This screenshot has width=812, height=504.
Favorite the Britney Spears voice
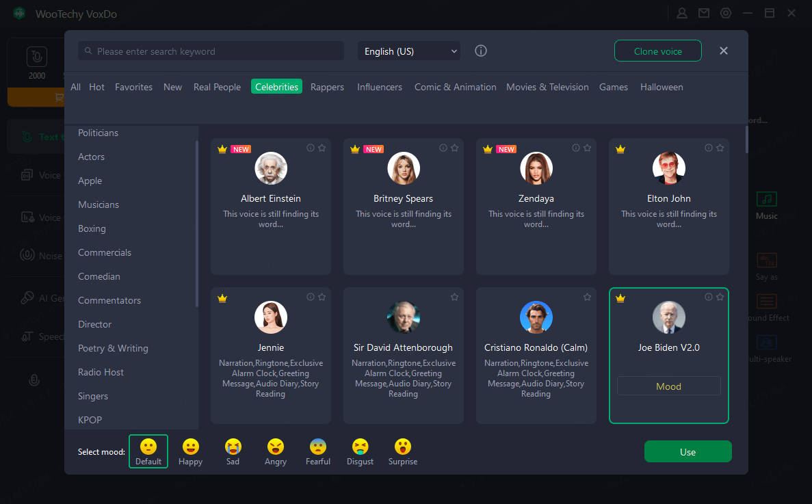[x=454, y=148]
